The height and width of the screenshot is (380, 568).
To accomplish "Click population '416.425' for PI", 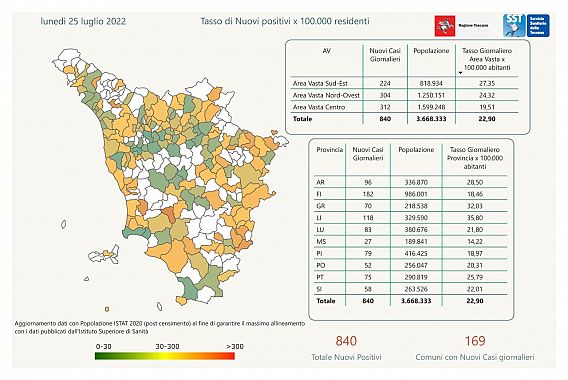I will pos(416,254).
